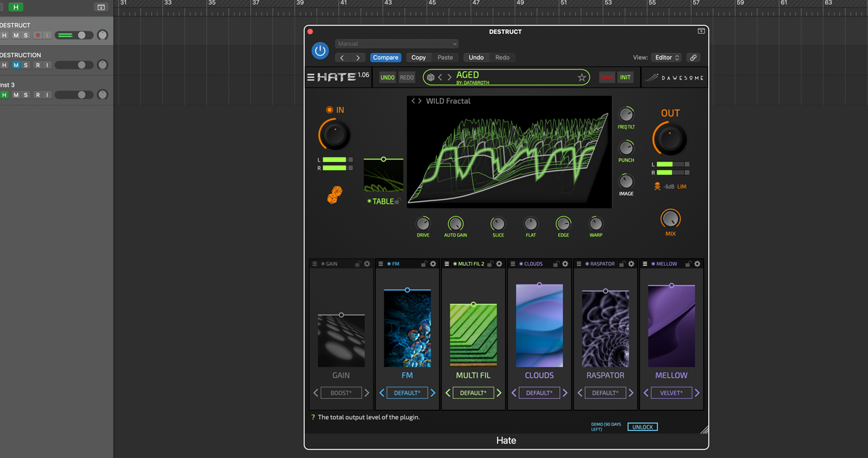
Task: Click the CLOUDS module thumbnail
Action: [x=540, y=326]
